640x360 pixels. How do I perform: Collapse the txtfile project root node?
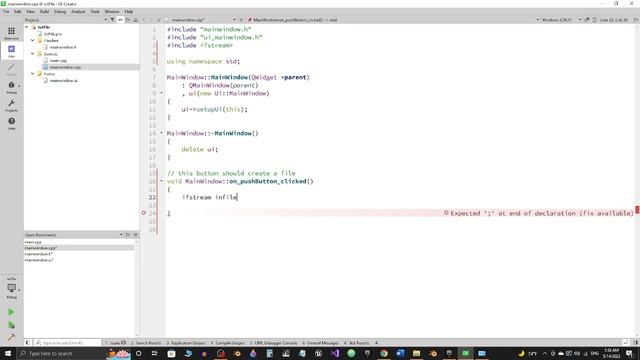[x=27, y=27]
